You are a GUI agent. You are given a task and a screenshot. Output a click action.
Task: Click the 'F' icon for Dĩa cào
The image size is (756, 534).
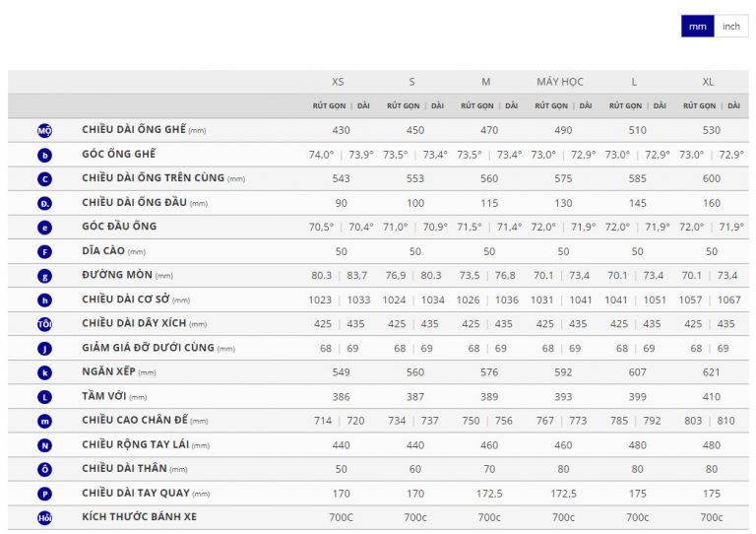pos(45,252)
